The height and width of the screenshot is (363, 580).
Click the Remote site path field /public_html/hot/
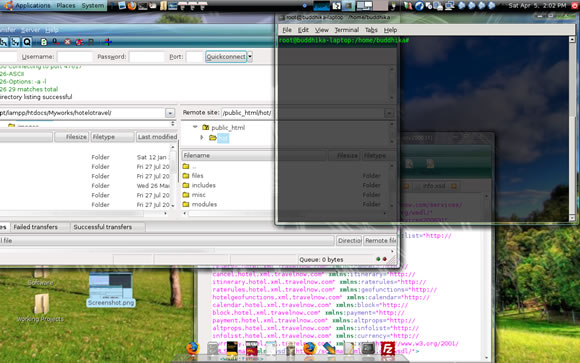247,113
